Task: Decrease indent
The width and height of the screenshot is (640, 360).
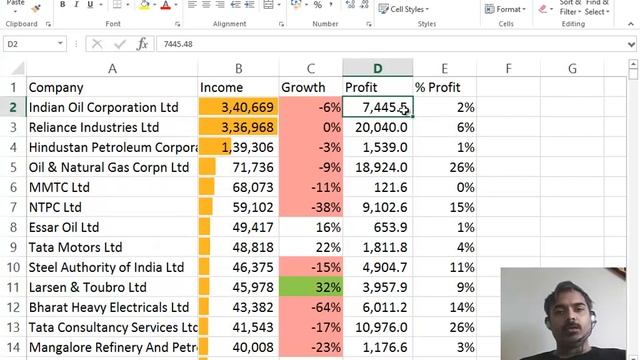Action: (236, 4)
